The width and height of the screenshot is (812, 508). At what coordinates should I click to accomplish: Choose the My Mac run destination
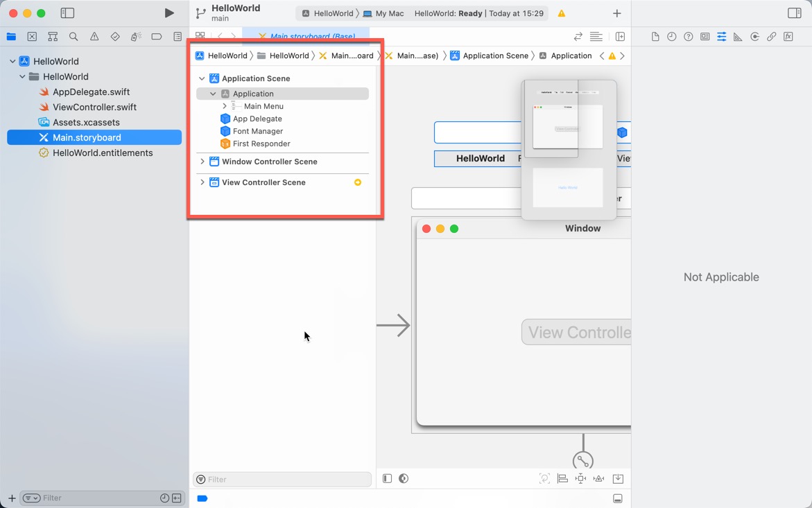(x=383, y=13)
